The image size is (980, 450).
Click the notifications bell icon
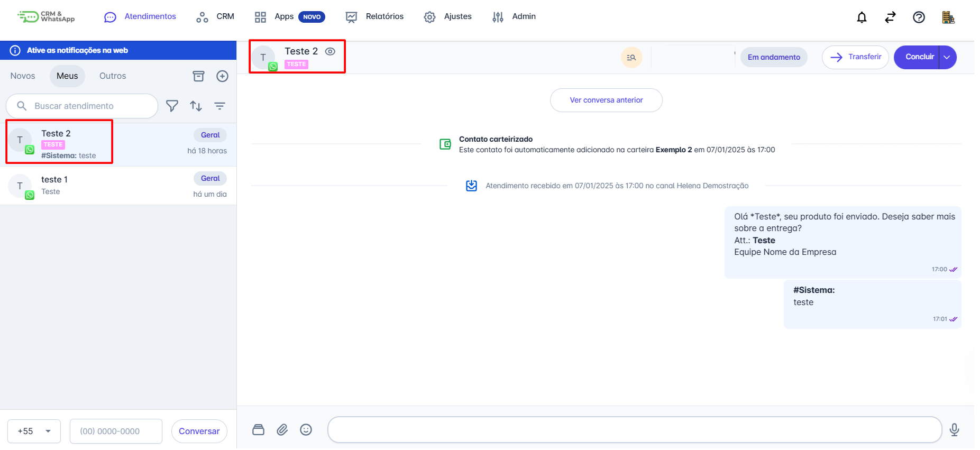(x=862, y=17)
